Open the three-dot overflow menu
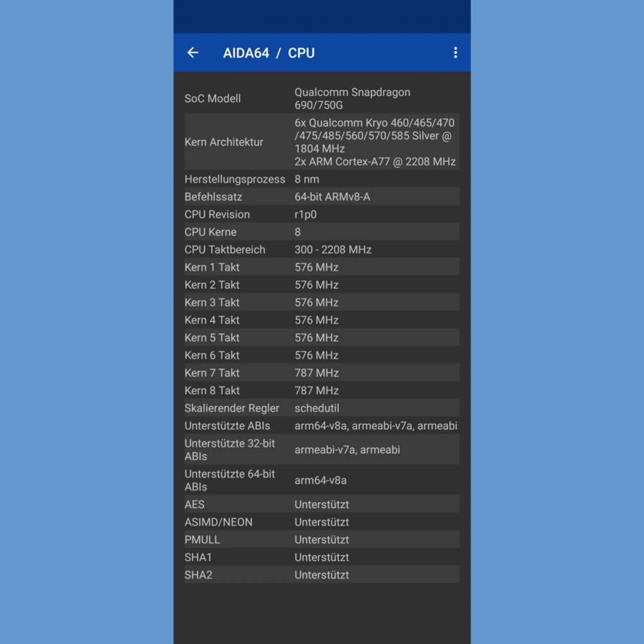This screenshot has width=644, height=644. (x=455, y=53)
